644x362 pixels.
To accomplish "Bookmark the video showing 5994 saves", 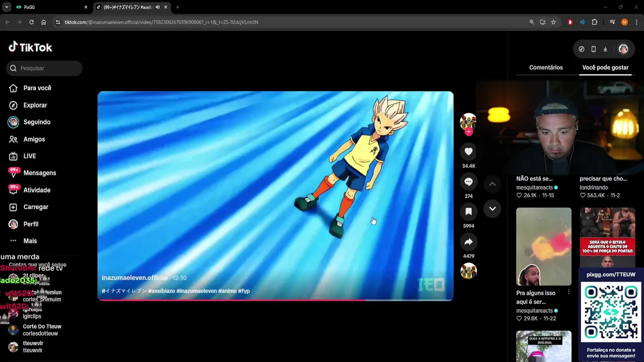I will pos(468,212).
